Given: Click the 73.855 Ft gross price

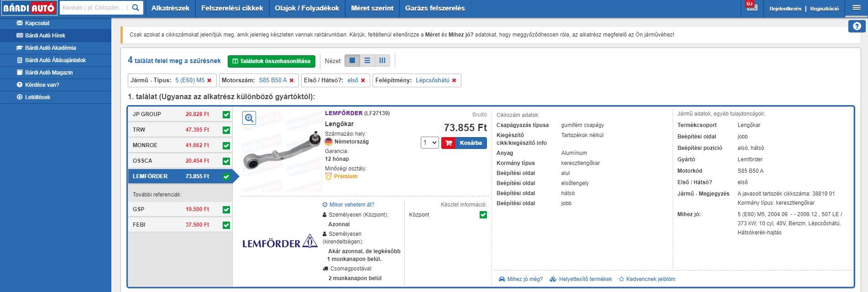Looking at the screenshot, I should [x=465, y=127].
